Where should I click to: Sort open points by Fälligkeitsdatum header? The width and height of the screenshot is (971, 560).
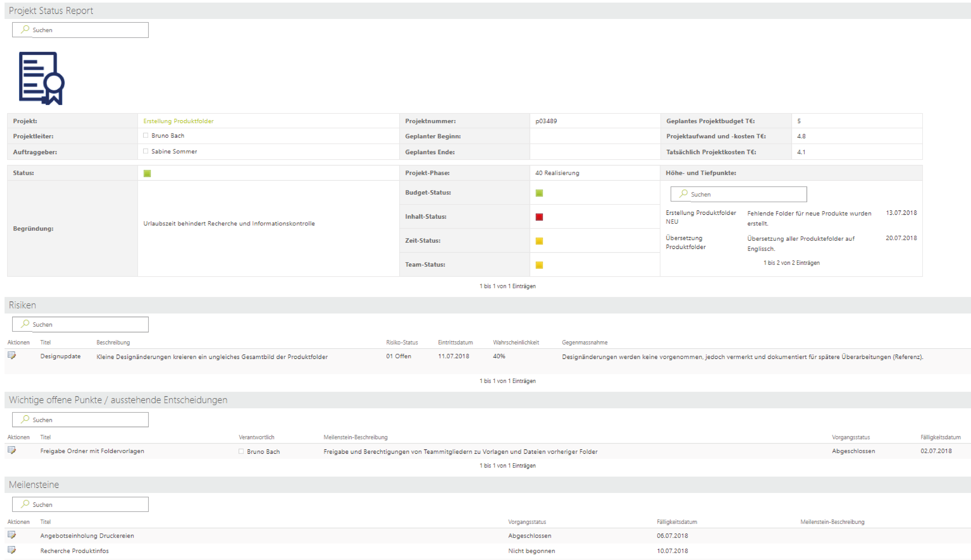click(941, 437)
